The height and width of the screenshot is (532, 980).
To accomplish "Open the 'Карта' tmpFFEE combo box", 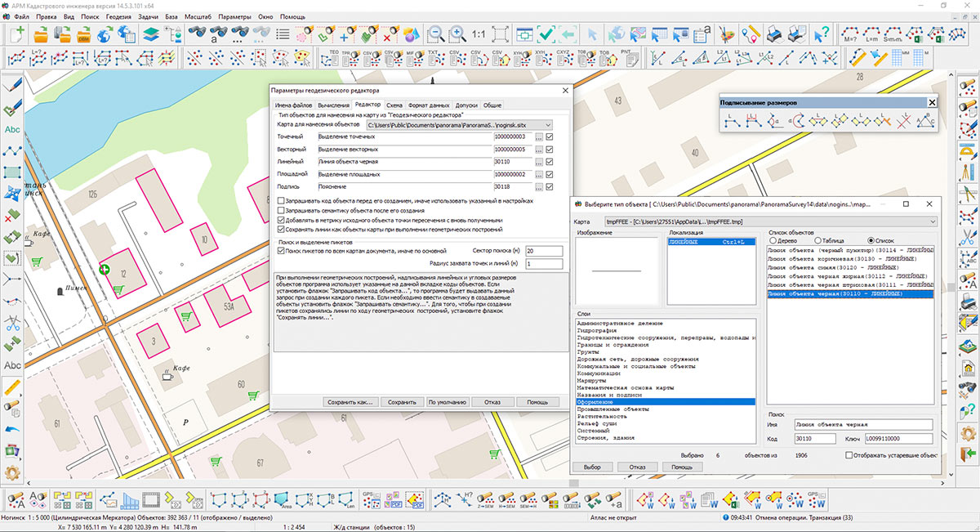I will (x=933, y=221).
